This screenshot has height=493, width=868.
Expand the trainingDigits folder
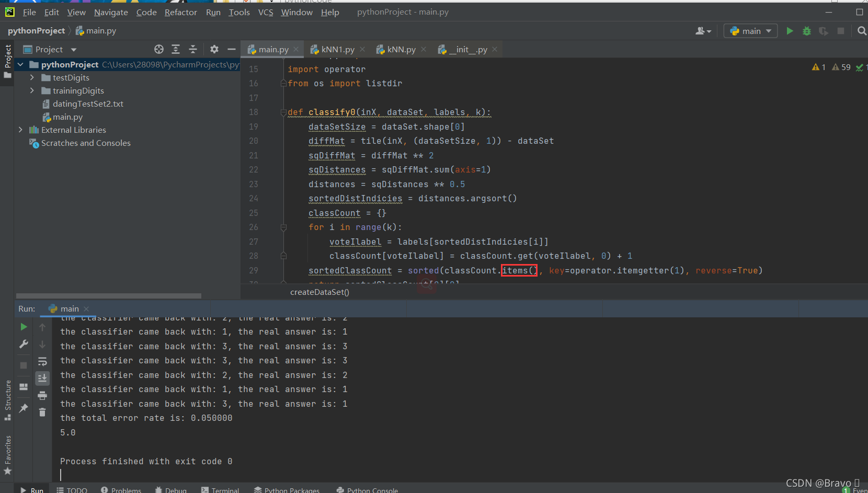coord(32,90)
